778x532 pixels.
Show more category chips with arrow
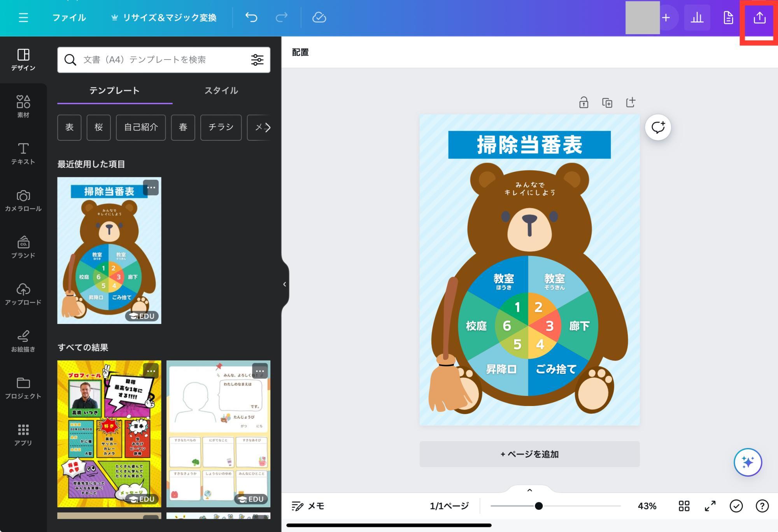pyautogui.click(x=267, y=127)
